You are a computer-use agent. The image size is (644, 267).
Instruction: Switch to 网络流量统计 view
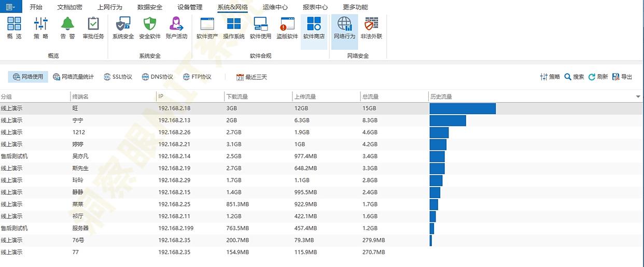[73, 77]
